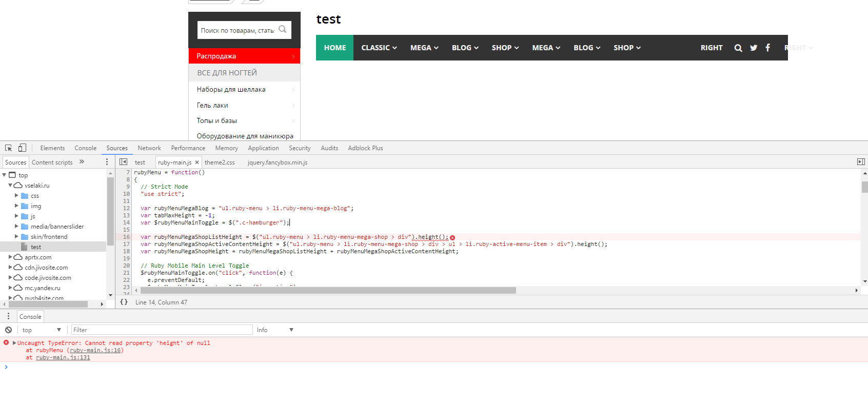Expand the css folder in the tree
Screen dimensions: 868x407
[x=16, y=196]
